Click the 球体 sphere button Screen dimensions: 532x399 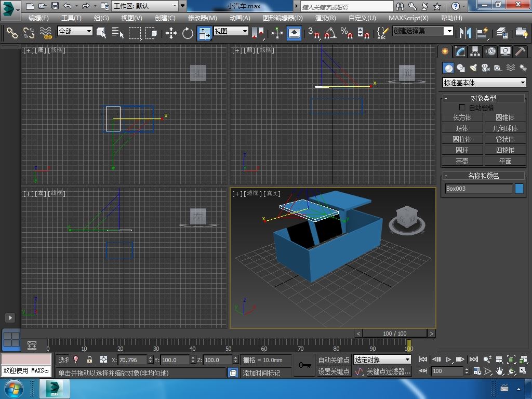(462, 128)
